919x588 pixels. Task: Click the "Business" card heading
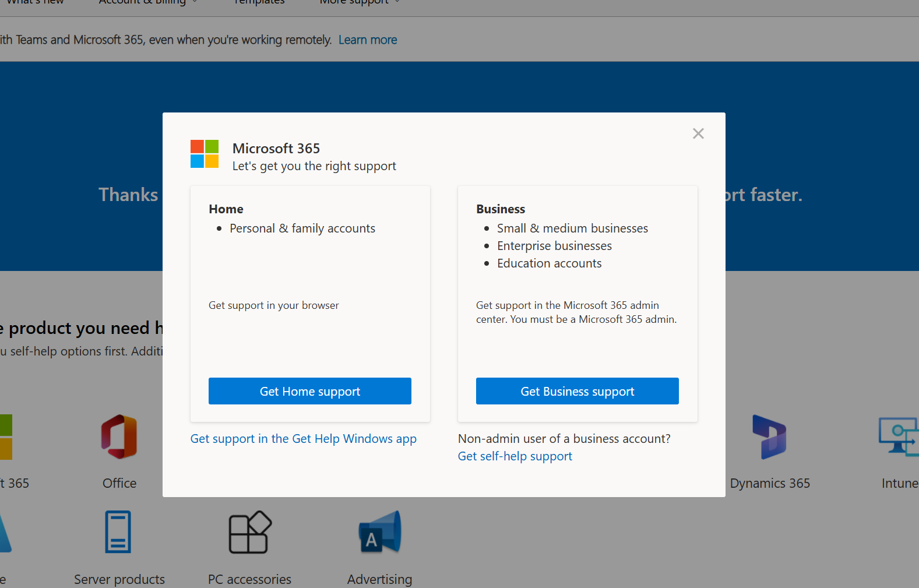pyautogui.click(x=501, y=209)
